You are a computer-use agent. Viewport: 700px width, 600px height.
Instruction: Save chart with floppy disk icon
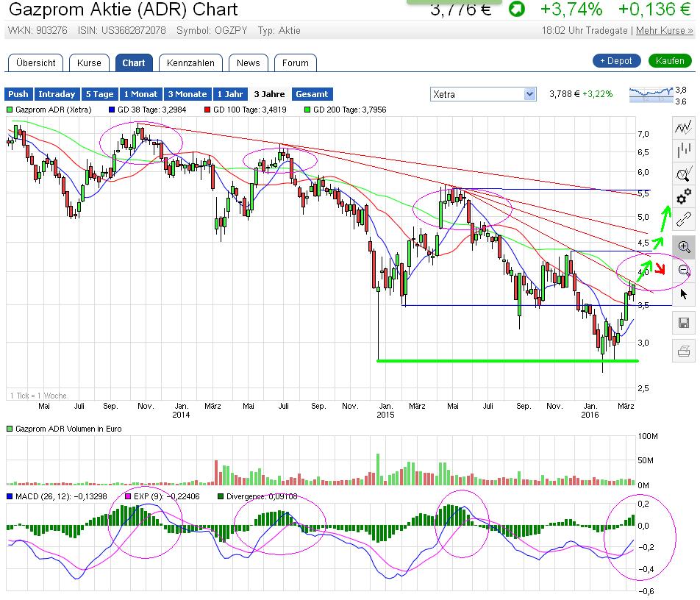684,323
